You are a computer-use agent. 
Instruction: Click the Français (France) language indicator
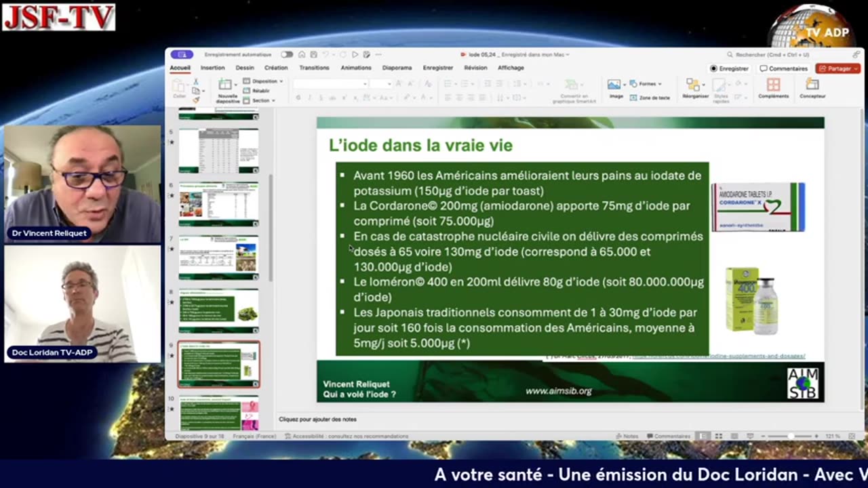(254, 436)
